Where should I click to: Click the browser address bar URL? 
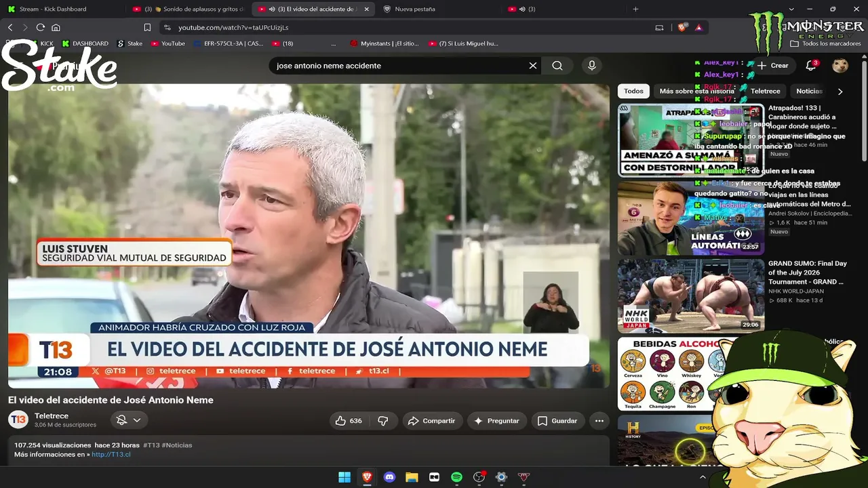233,28
